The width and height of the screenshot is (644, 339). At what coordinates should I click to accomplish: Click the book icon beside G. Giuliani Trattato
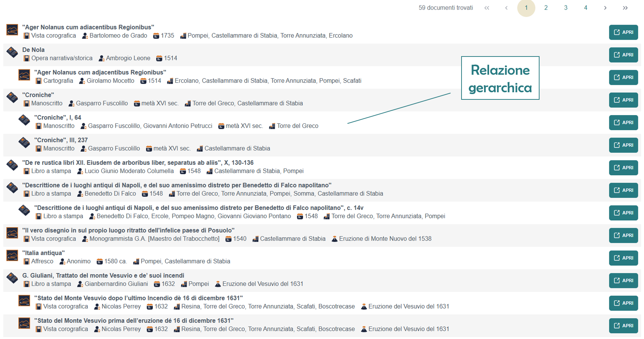(x=12, y=278)
